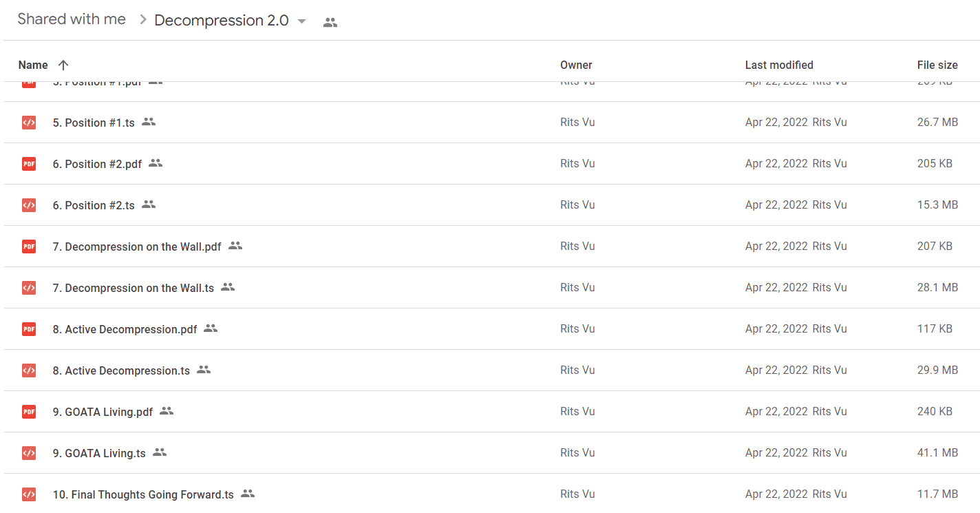Click the shared icon next to 6. Position #2.pdf
980x513 pixels.
click(156, 163)
